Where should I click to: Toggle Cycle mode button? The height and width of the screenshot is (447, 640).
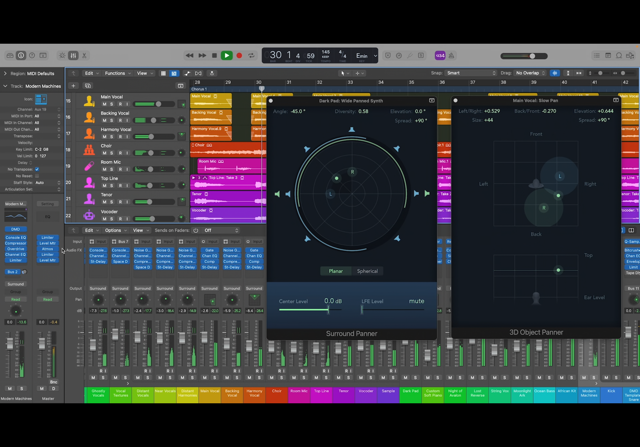click(251, 56)
